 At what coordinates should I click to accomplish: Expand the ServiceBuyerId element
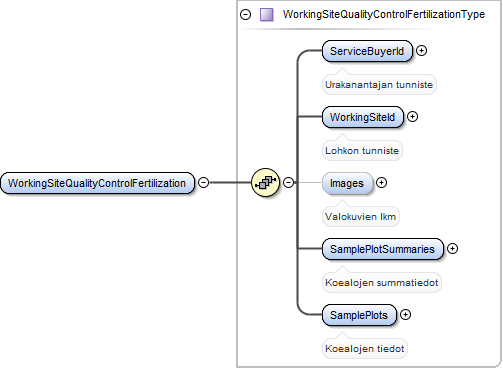click(422, 50)
